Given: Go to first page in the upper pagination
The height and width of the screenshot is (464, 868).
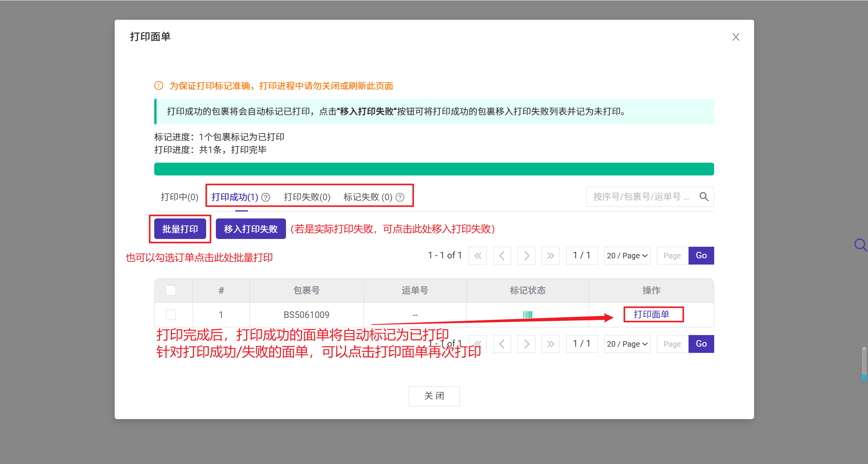Looking at the screenshot, I should [478, 256].
